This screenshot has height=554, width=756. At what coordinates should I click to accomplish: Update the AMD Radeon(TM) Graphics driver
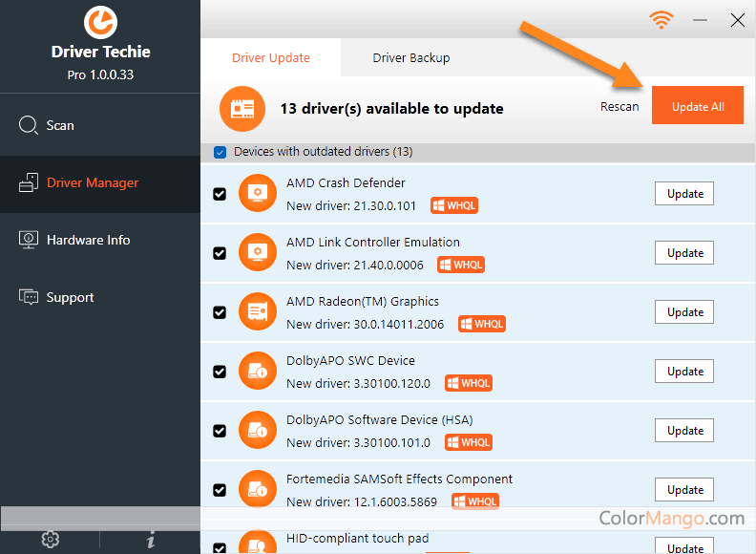click(684, 312)
